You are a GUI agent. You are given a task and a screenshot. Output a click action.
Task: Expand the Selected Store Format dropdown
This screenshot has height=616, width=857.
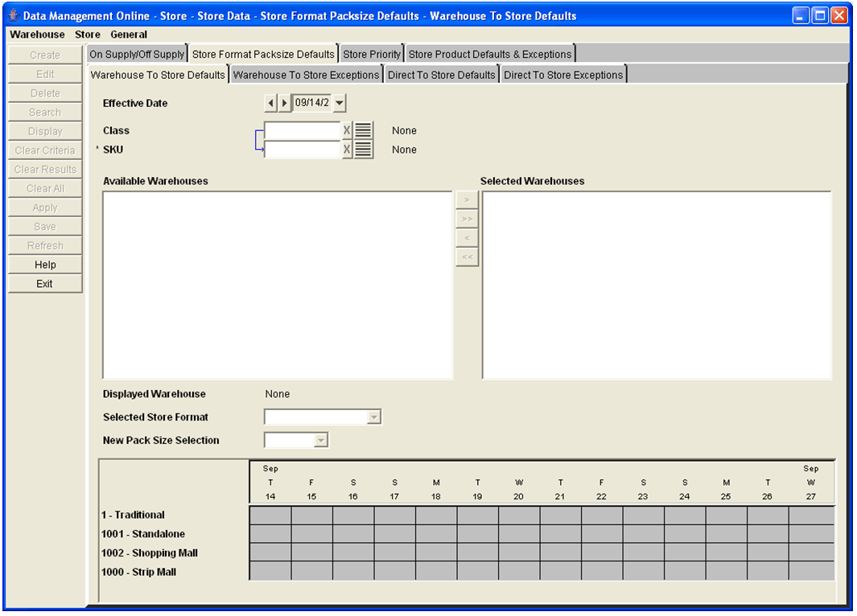(374, 417)
